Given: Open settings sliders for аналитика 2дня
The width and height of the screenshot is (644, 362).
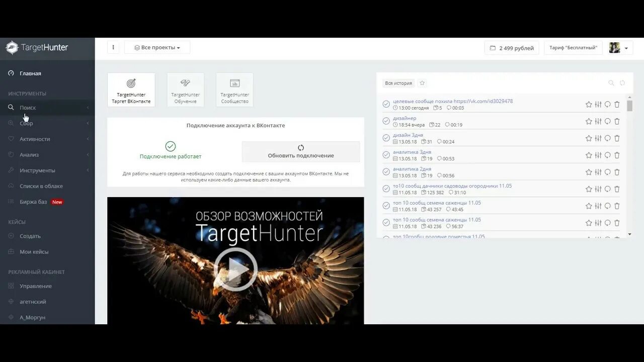Looking at the screenshot, I should [x=598, y=172].
